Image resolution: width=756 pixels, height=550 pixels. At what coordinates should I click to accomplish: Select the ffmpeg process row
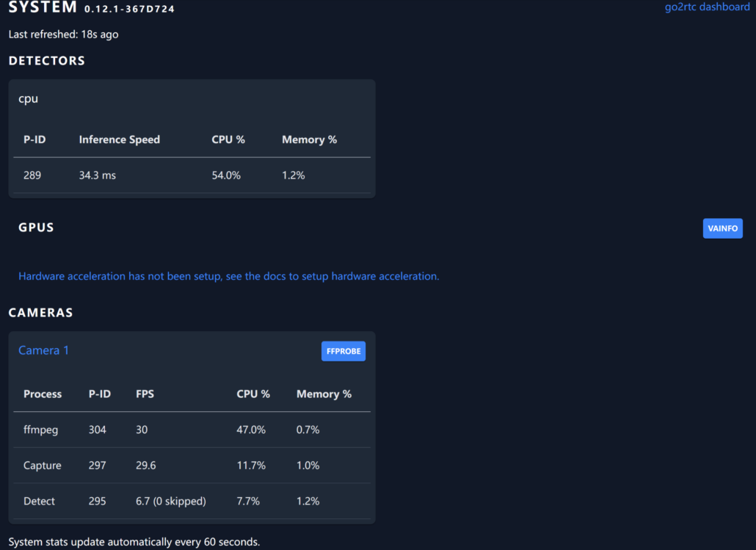[x=40, y=430]
